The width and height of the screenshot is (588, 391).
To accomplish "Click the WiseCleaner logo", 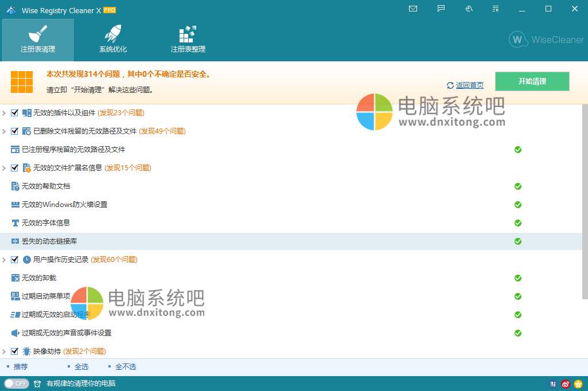I will tap(546, 40).
